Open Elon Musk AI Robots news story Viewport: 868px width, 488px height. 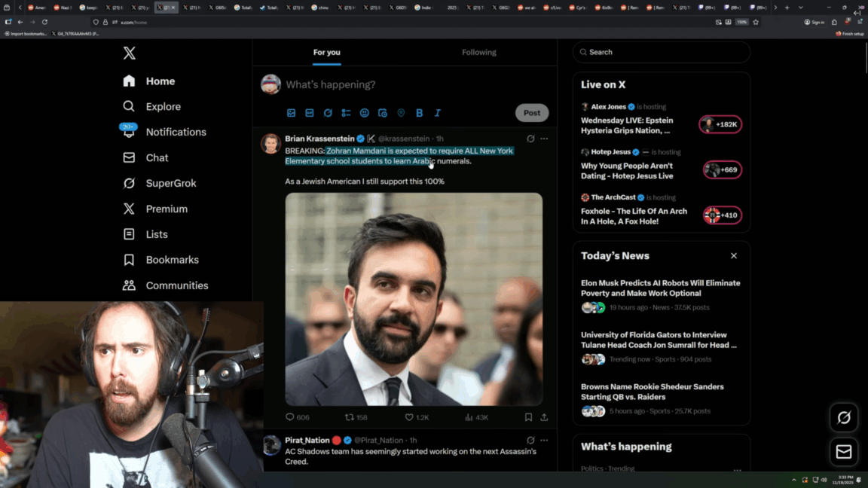660,288
